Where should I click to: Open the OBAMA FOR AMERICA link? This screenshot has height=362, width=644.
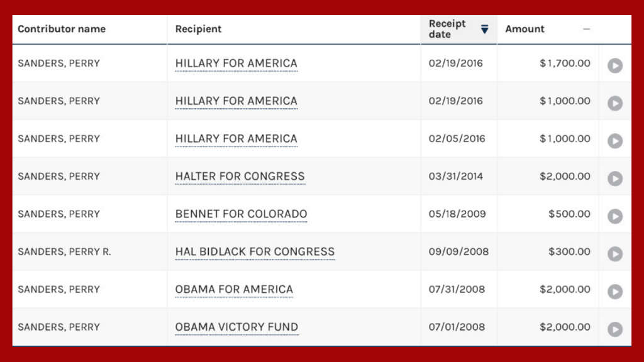pyautogui.click(x=234, y=290)
